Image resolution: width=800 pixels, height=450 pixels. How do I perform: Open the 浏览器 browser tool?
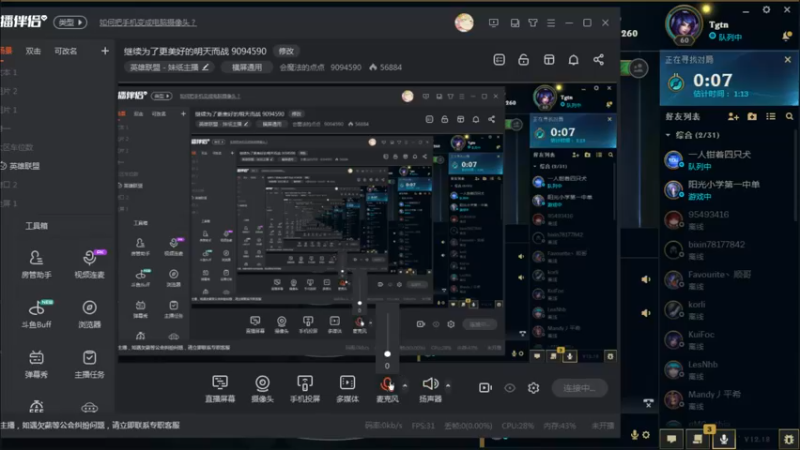pyautogui.click(x=89, y=314)
